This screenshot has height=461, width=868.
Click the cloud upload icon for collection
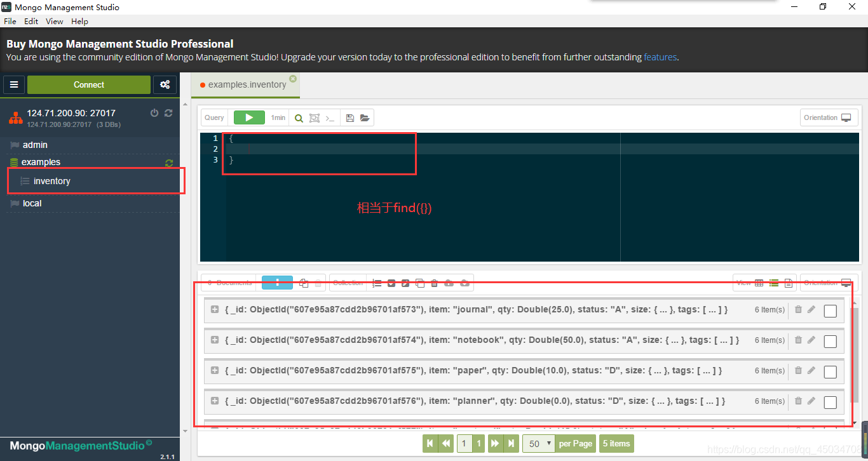[x=449, y=283]
